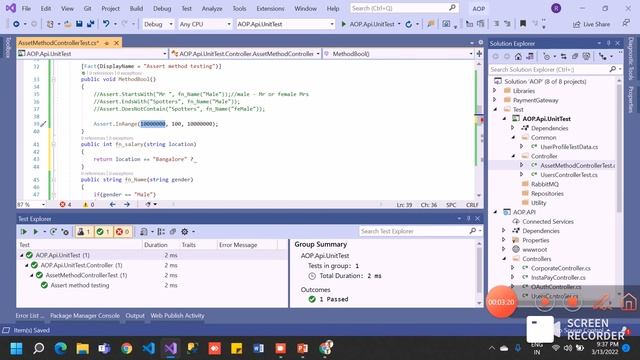640x360 pixels.
Task: Toggle pin on AssetMethodControllerTest.cs tab
Action: (x=107, y=42)
